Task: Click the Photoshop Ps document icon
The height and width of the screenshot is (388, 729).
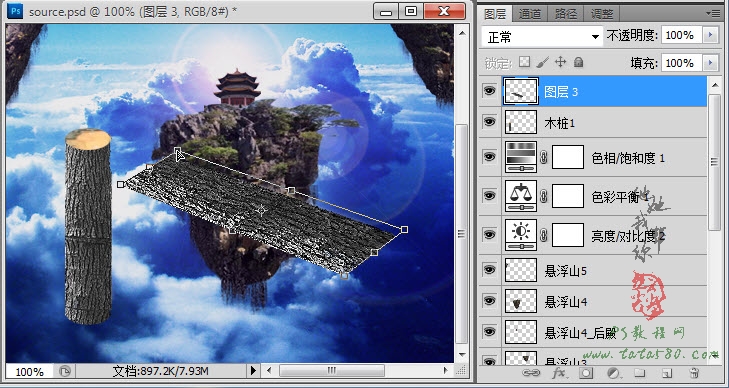Action: click(15, 11)
